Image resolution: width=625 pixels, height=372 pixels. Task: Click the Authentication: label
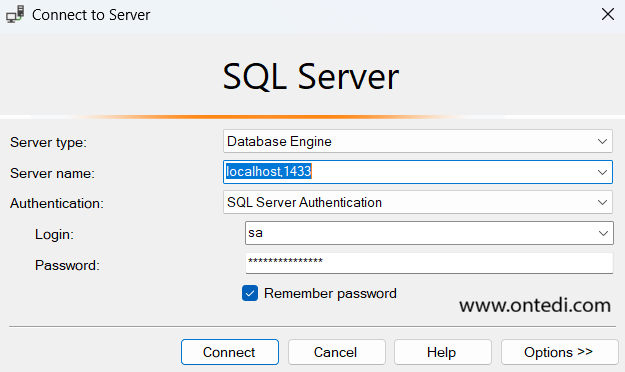coord(57,204)
